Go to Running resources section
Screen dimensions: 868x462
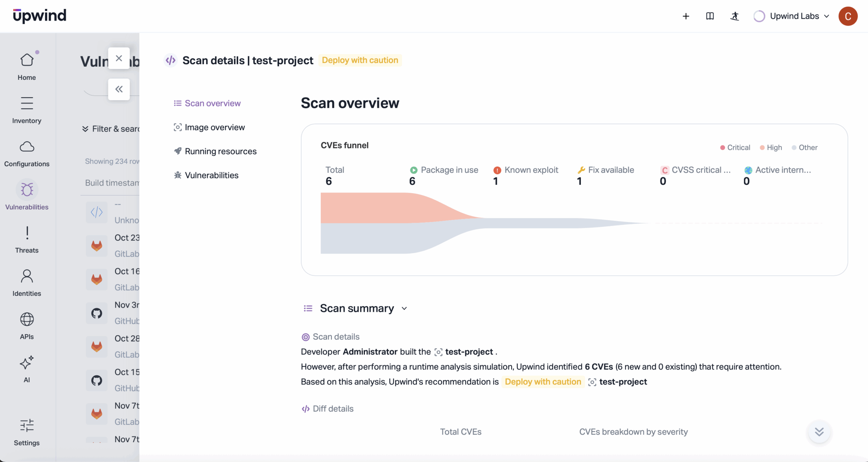click(x=220, y=151)
